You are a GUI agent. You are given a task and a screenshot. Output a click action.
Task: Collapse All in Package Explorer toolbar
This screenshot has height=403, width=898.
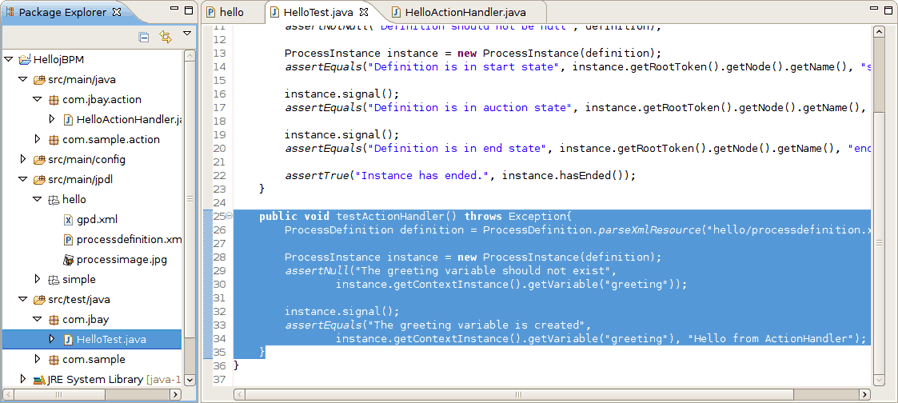(144, 38)
